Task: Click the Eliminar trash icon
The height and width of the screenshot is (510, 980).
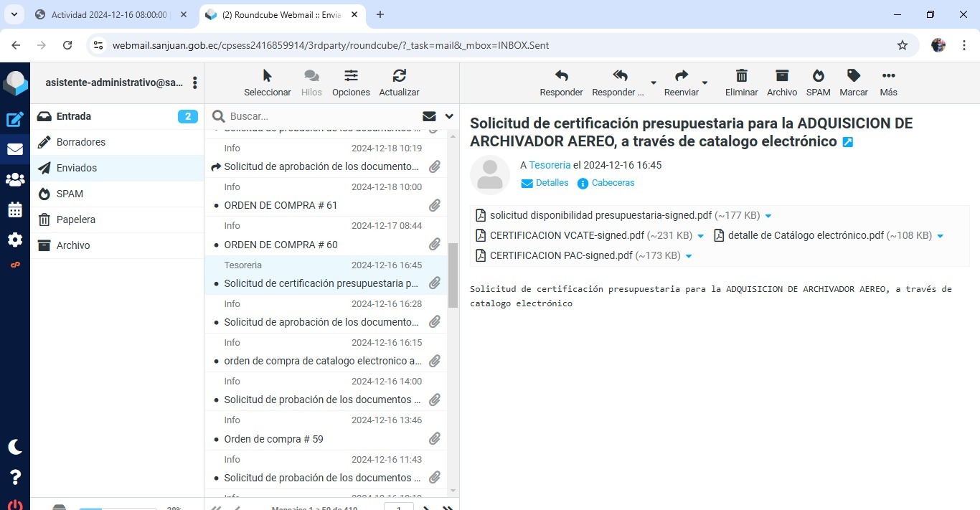Action: coord(741,82)
